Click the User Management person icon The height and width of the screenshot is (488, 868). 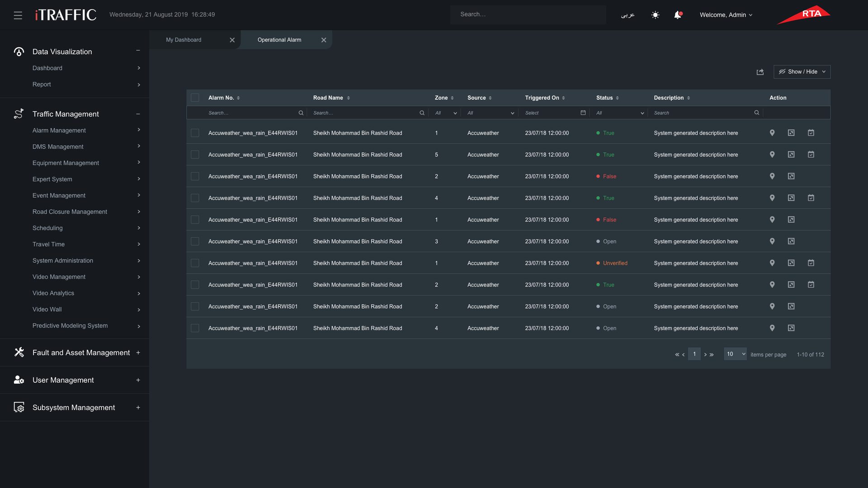pyautogui.click(x=19, y=380)
